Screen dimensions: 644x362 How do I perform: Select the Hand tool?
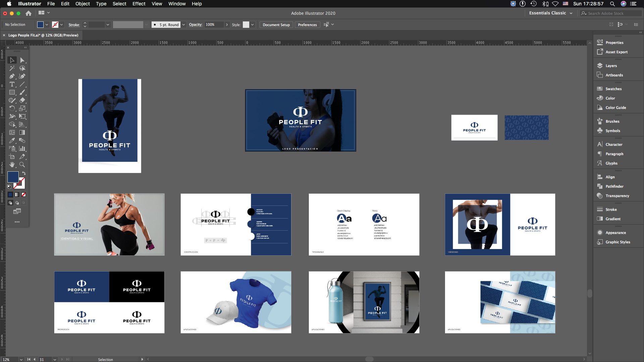[12, 165]
